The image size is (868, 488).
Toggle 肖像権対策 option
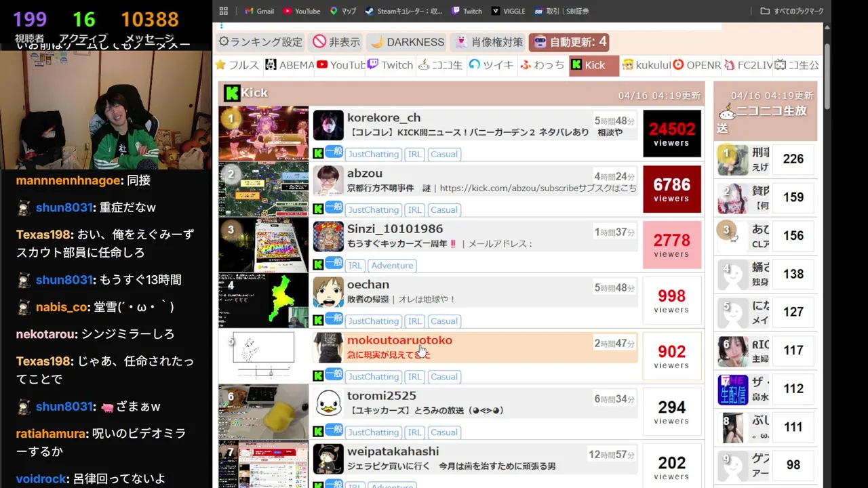489,42
